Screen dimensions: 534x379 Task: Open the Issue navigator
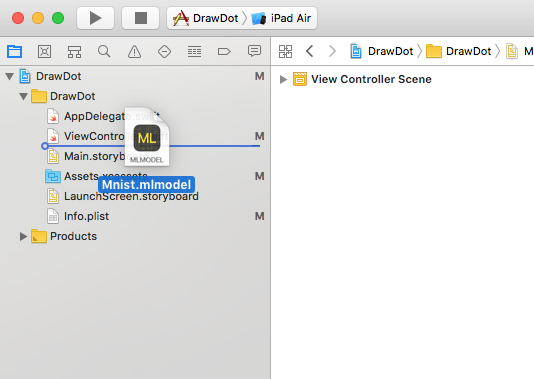(134, 52)
